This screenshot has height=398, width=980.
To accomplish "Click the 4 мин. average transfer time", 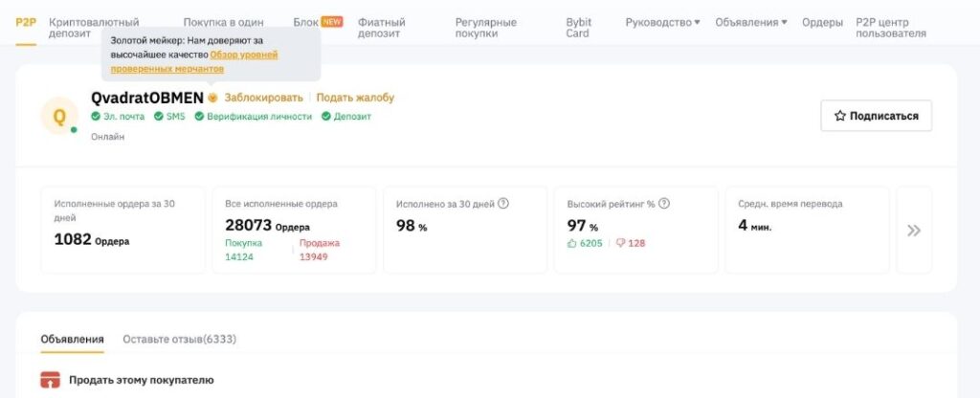I will pos(754,225).
